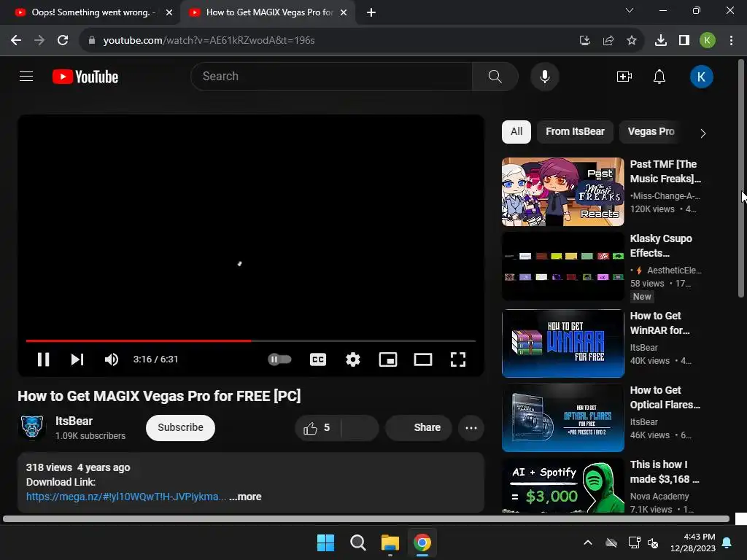The height and width of the screenshot is (560, 747).
Task: Select the Vegas Pro chip
Action: click(651, 132)
